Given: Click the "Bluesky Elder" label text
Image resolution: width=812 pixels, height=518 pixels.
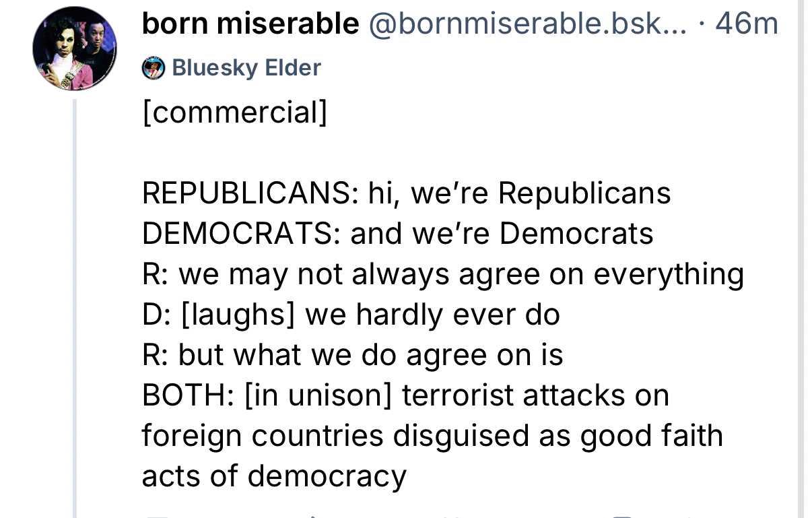Looking at the screenshot, I should pyautogui.click(x=246, y=68).
